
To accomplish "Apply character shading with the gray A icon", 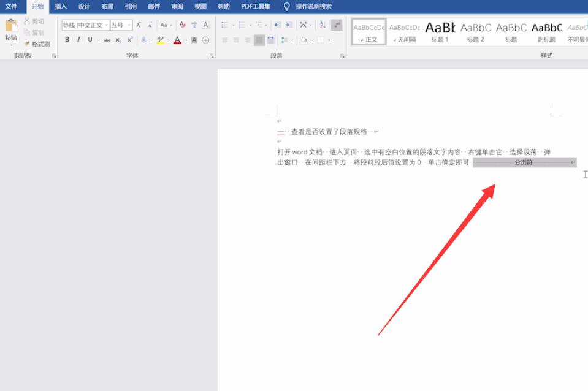I will (194, 40).
